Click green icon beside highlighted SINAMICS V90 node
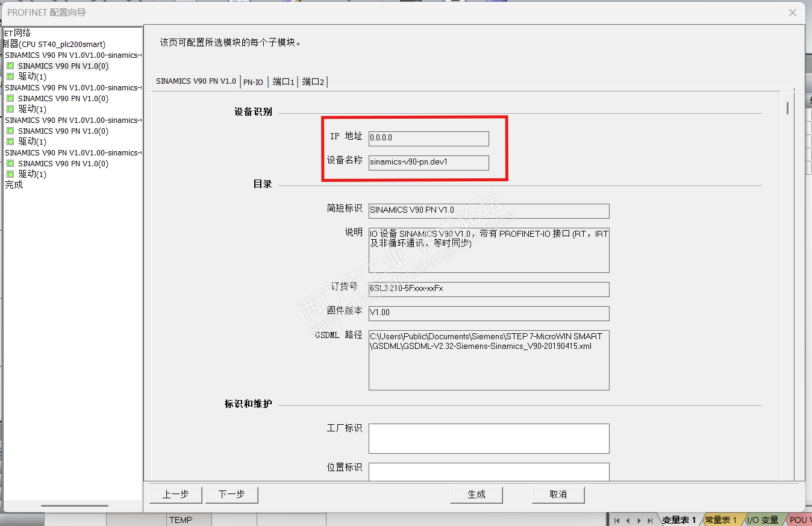 [10, 66]
